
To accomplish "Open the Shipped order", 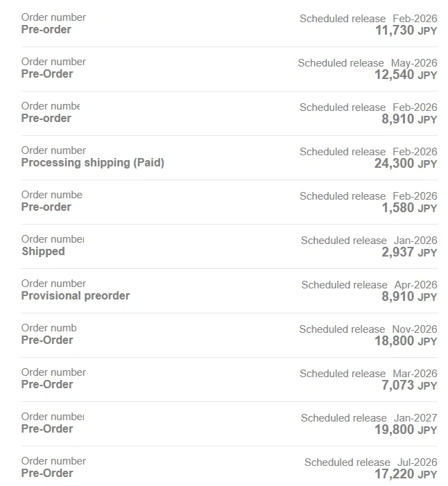I will [43, 252].
